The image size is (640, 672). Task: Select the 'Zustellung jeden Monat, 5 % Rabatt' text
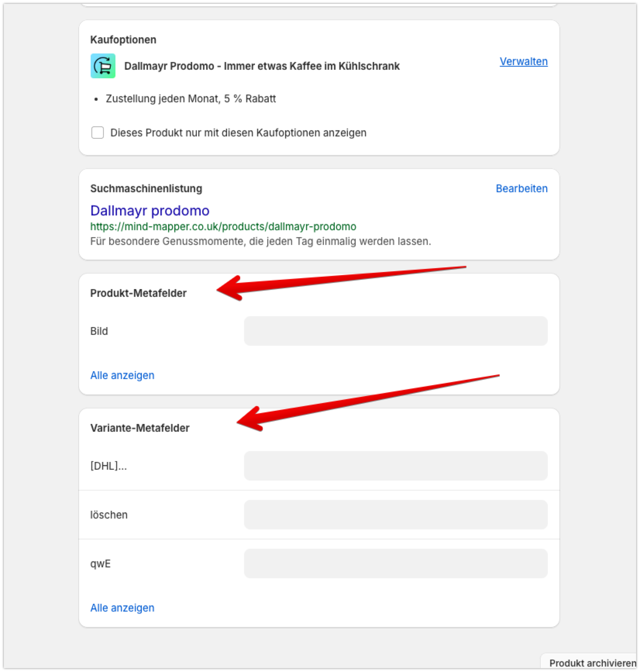pos(191,99)
